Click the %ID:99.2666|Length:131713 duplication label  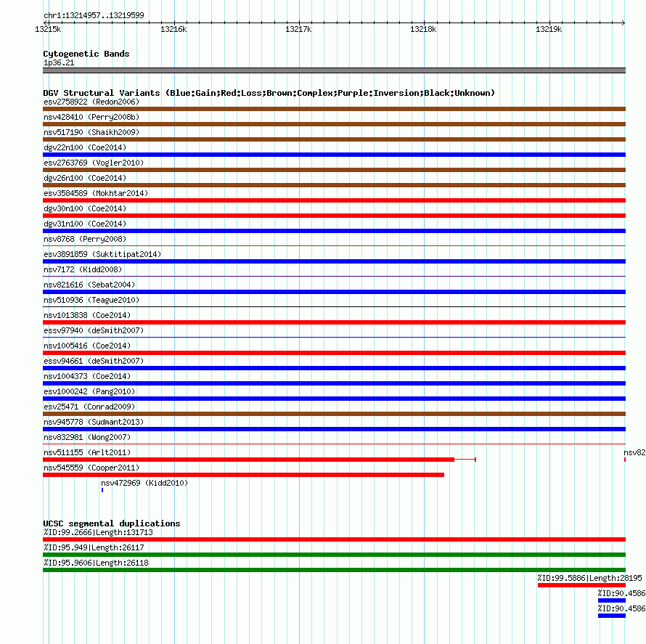(x=98, y=532)
